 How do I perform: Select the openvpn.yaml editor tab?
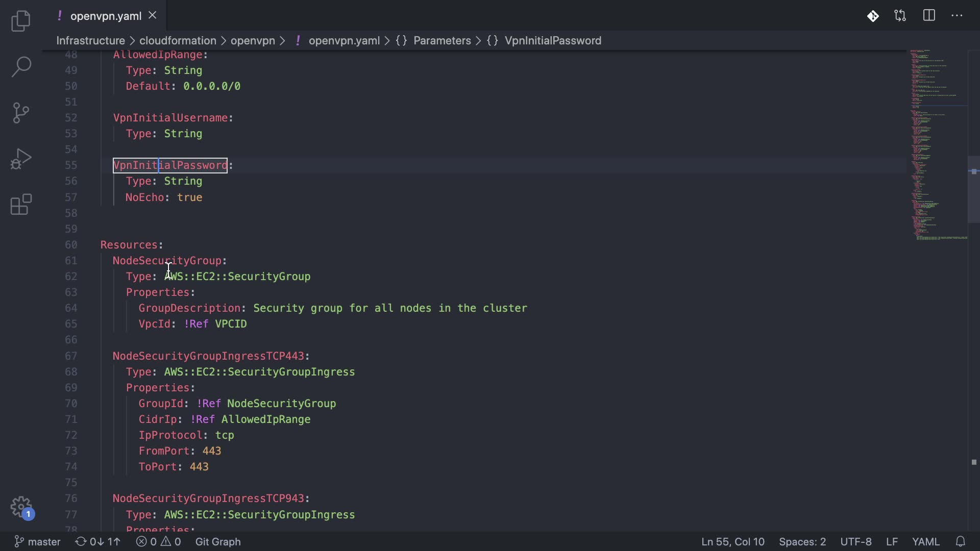106,16
